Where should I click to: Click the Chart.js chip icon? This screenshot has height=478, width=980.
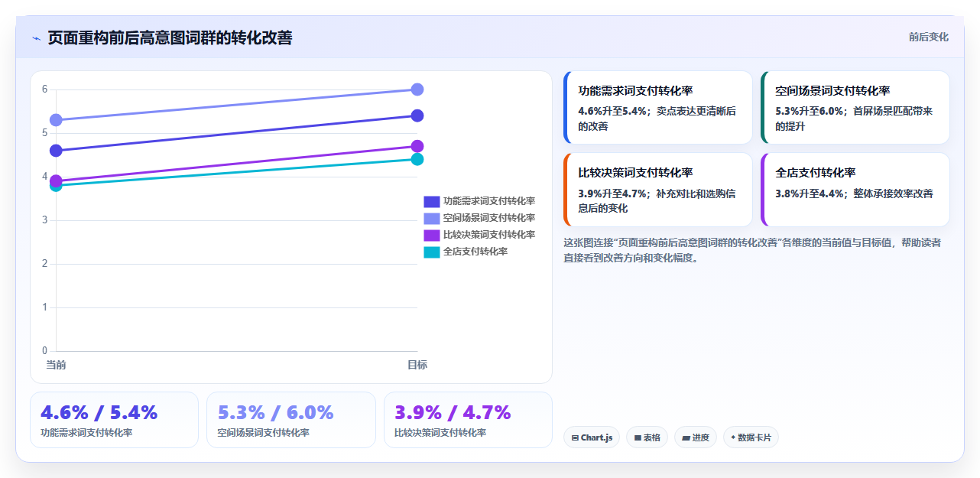click(x=575, y=438)
